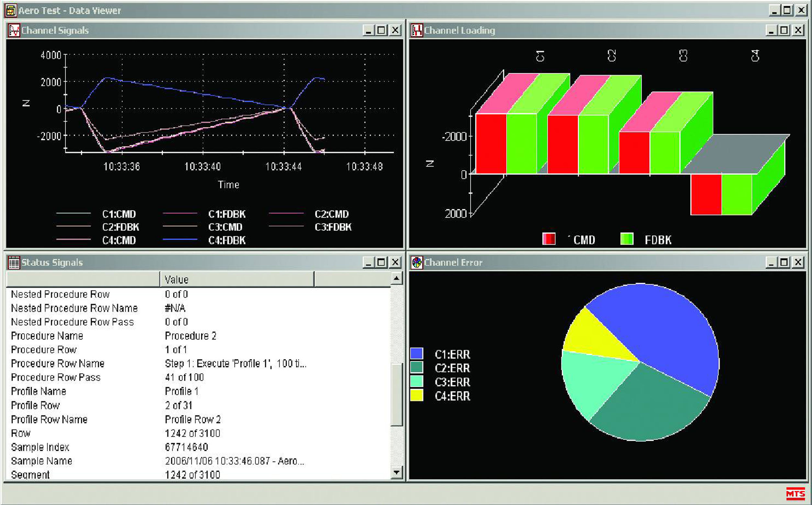Click the Channel Loading window icon
Viewport: 812px width, 505px height.
(416, 30)
